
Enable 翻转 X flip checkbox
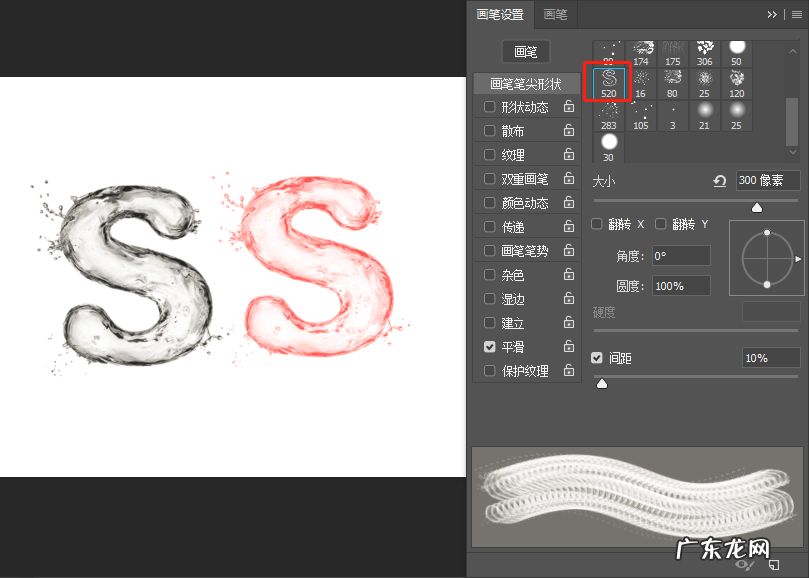coord(597,224)
